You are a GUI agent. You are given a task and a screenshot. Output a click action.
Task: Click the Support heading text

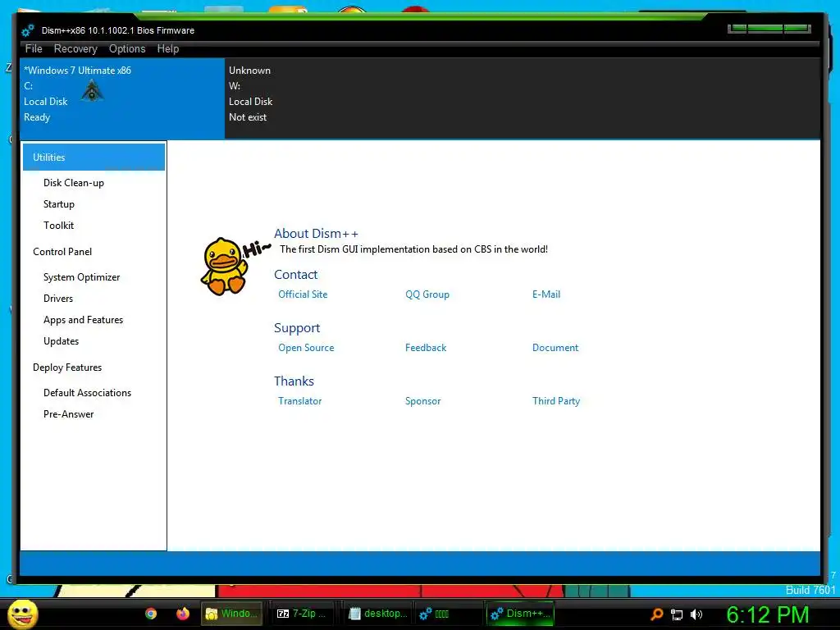tap(297, 328)
